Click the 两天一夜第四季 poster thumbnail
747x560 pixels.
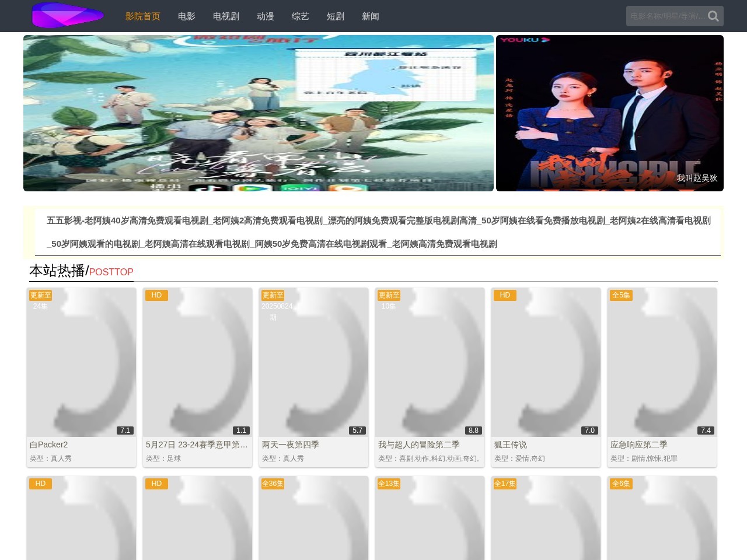(x=313, y=362)
